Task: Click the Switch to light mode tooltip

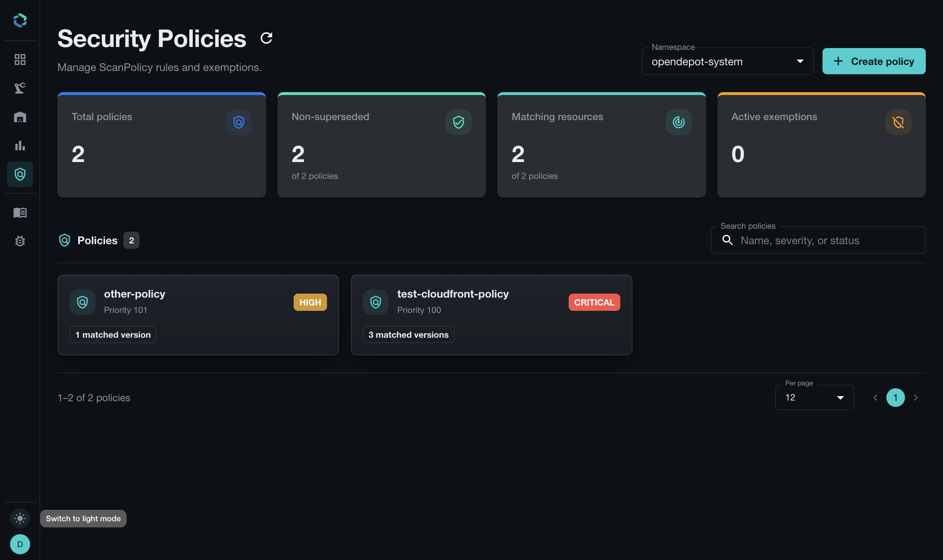Action: tap(84, 518)
